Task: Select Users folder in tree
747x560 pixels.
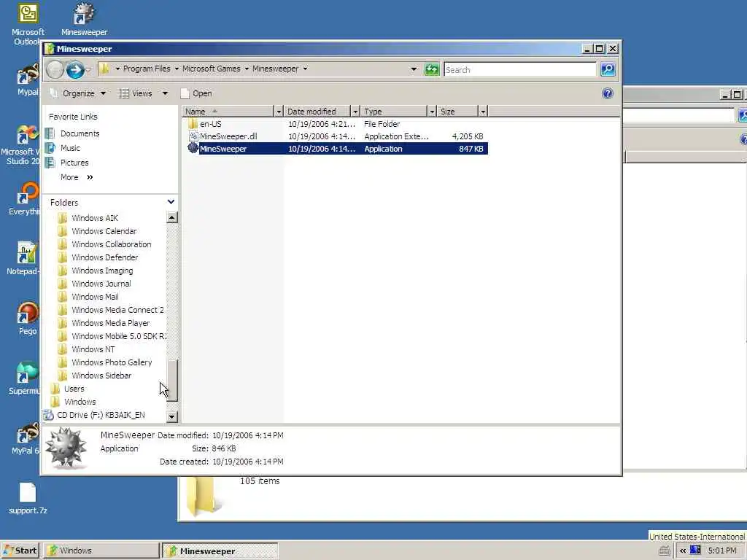Action: pyautogui.click(x=74, y=389)
